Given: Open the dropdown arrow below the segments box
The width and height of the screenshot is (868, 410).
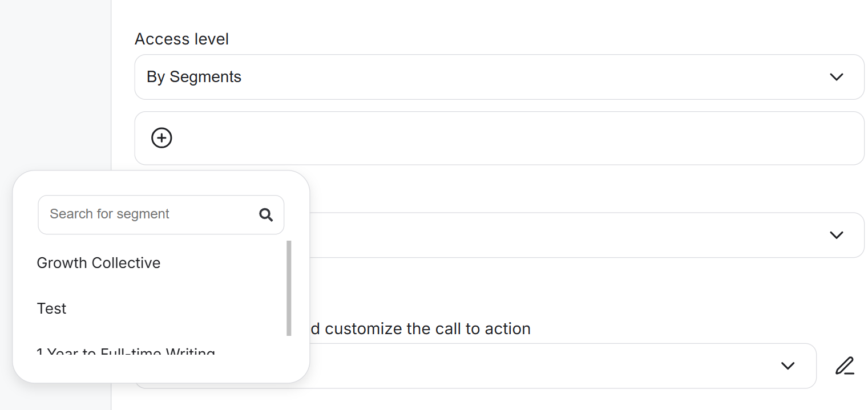Looking at the screenshot, I should click(836, 235).
